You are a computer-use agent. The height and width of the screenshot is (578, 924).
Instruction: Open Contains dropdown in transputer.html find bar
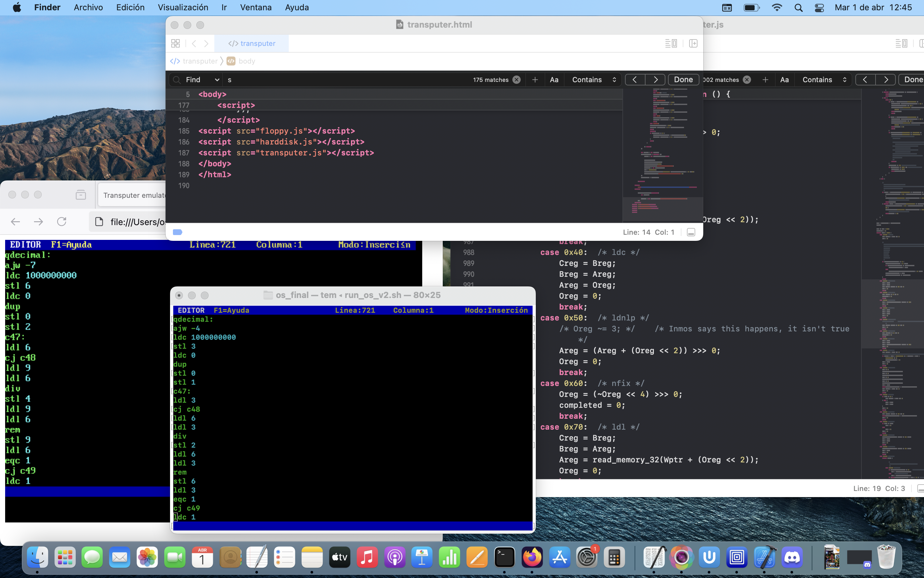(594, 80)
